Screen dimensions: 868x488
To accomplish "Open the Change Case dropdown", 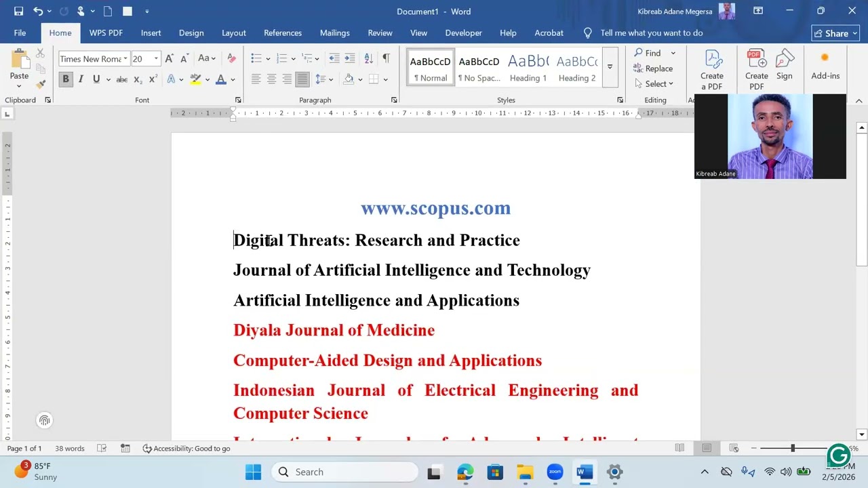I will [x=207, y=59].
